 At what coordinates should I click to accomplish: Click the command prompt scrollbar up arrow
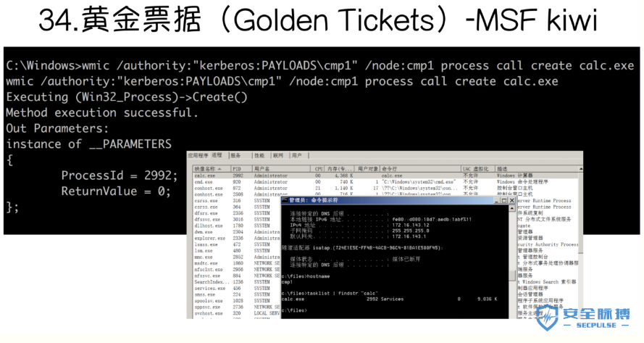(512, 208)
